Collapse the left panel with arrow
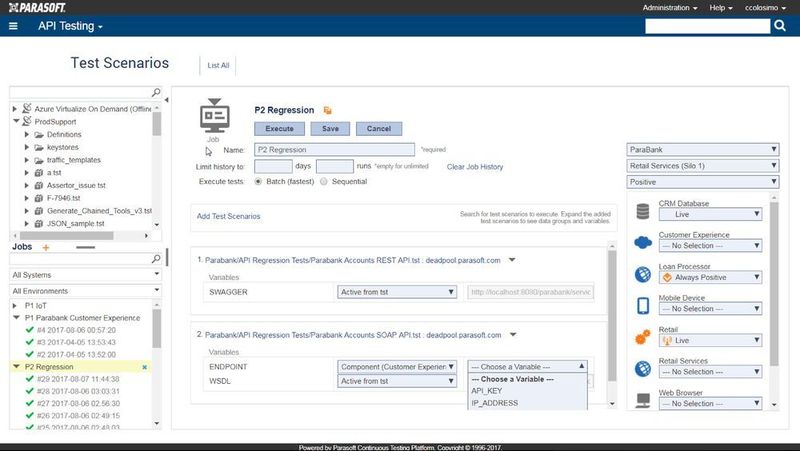Image resolution: width=800 pixels, height=451 pixels. click(x=166, y=100)
